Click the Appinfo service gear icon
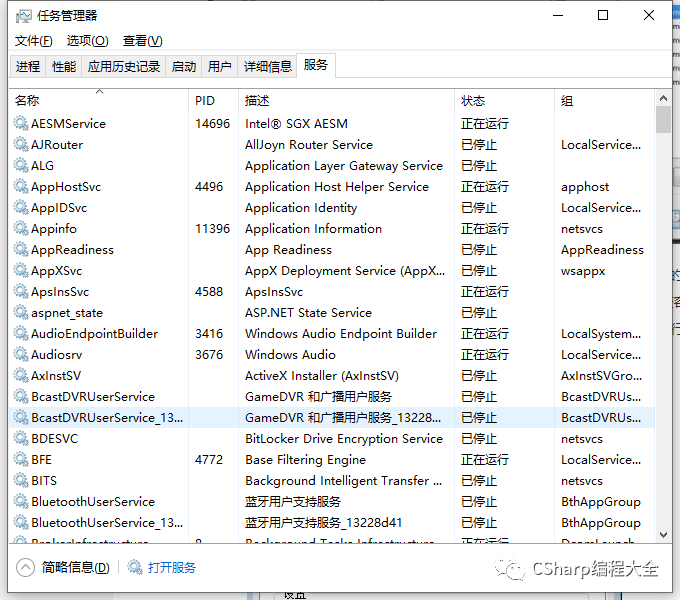 tap(21, 228)
